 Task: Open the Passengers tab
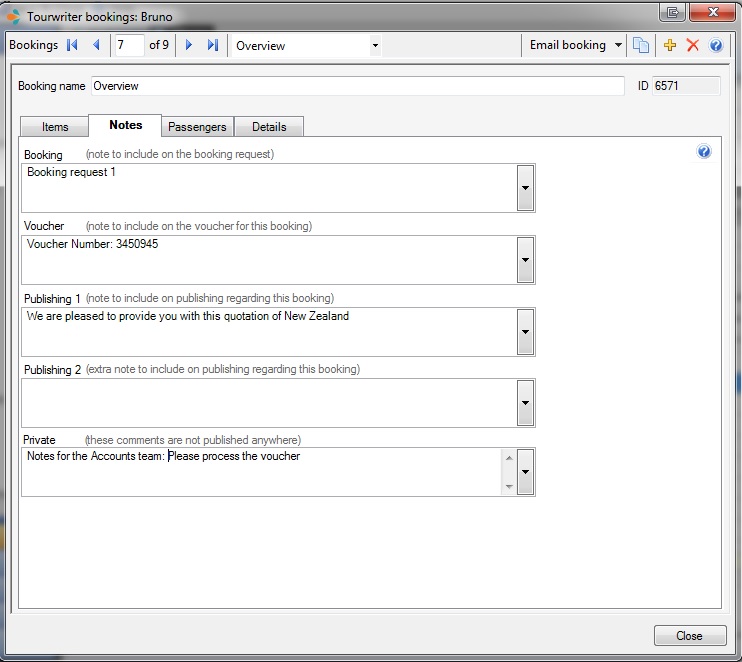pyautogui.click(x=197, y=127)
